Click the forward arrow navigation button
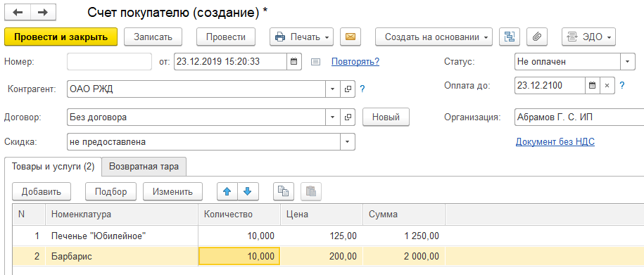Viewport: 644px width, 275px height. click(x=43, y=13)
